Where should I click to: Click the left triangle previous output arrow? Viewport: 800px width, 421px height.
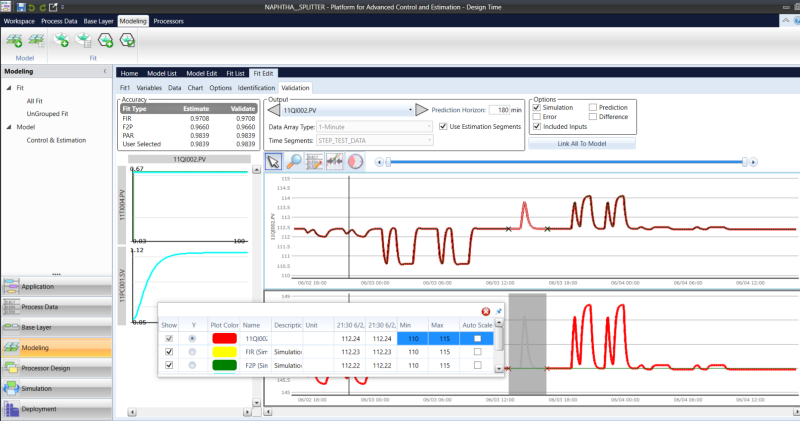pos(274,110)
